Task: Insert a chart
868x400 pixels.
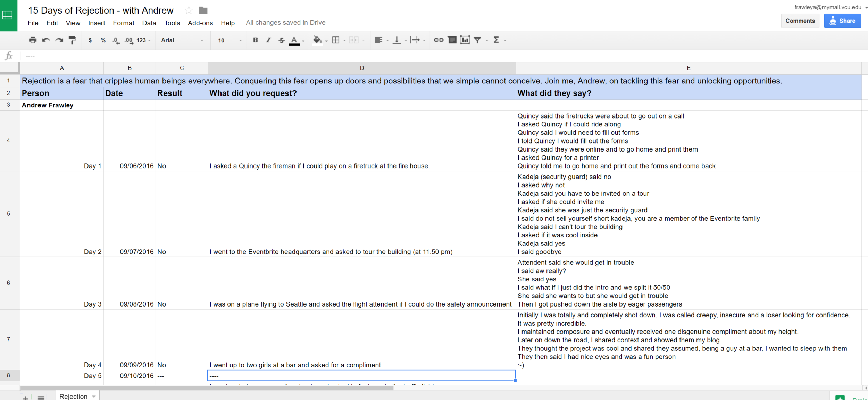Action: point(465,40)
